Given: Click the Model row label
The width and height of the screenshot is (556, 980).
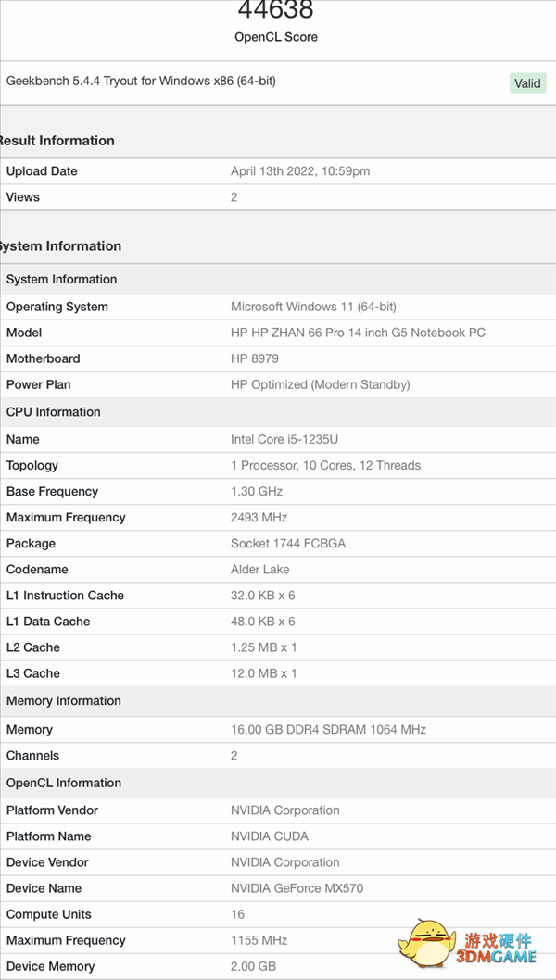Looking at the screenshot, I should point(24,333).
